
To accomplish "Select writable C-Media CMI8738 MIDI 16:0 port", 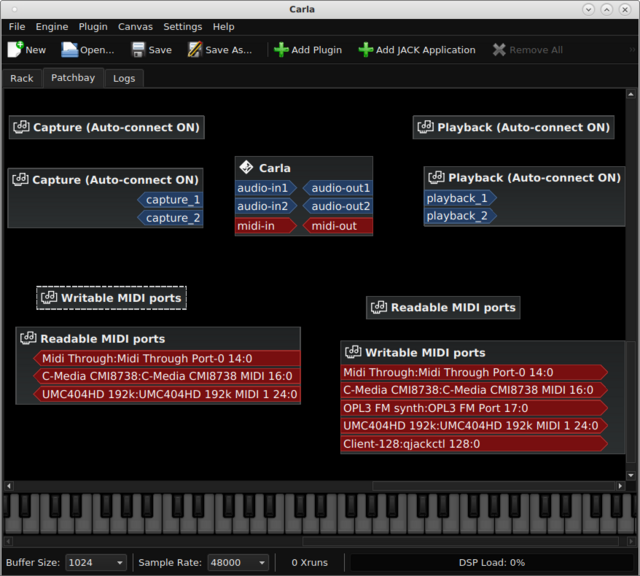I will pyautogui.click(x=474, y=390).
